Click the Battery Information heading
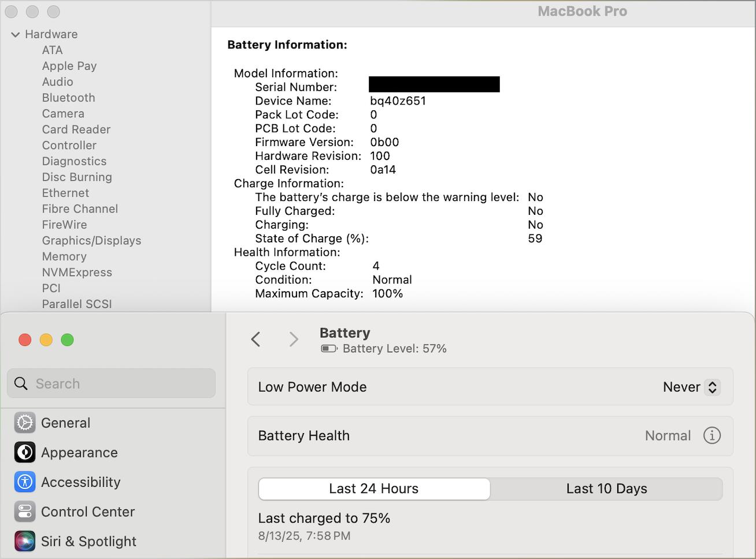This screenshot has height=559, width=756. point(287,45)
